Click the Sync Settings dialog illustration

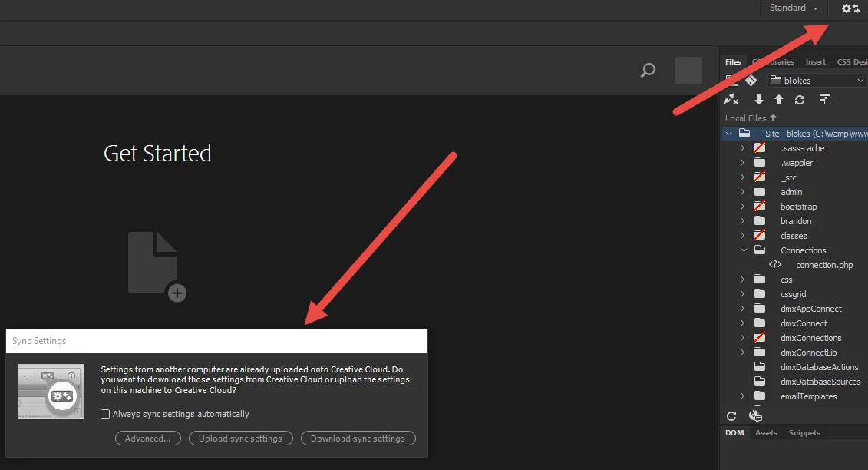tap(51, 392)
